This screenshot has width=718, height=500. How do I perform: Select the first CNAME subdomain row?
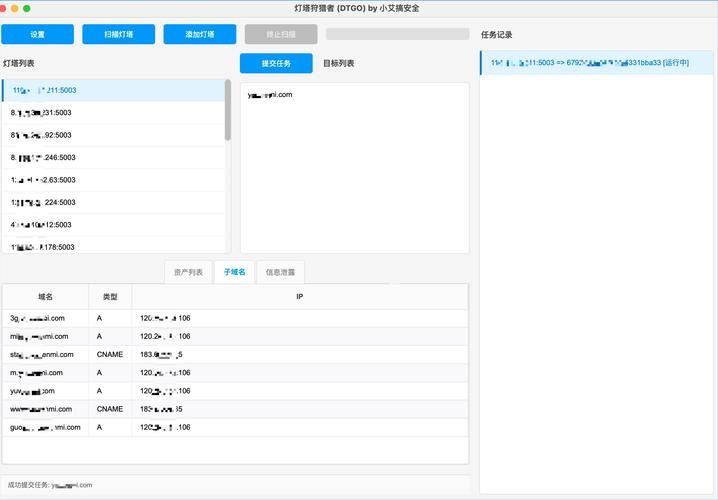pyautogui.click(x=234, y=354)
